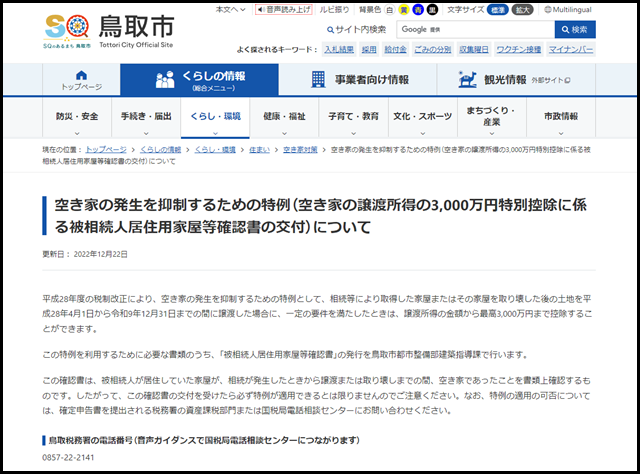The height and width of the screenshot is (474, 640).
Task: Expand the 文化・スポーツ menu
Action: [x=422, y=119]
